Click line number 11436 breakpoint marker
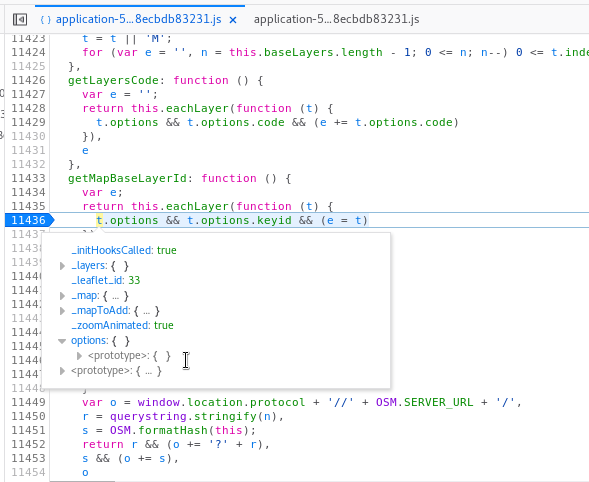Image resolution: width=589 pixels, height=482 pixels. click(x=29, y=220)
